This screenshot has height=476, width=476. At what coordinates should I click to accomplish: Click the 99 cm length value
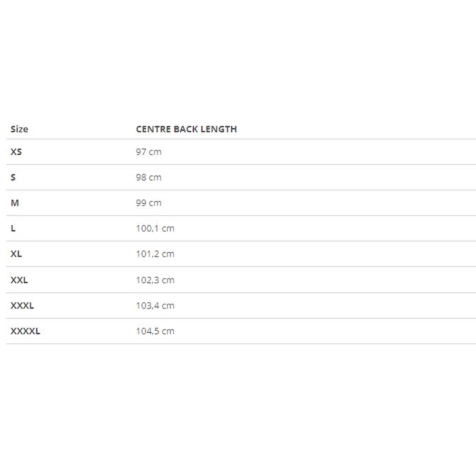click(x=149, y=203)
